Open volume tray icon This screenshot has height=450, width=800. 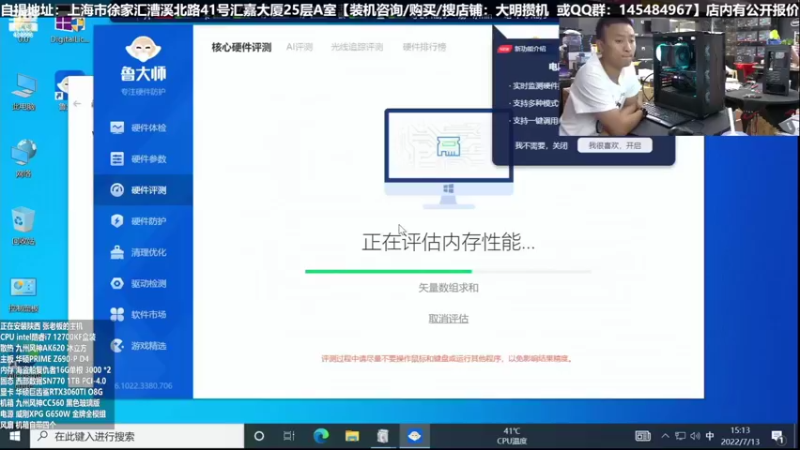pyautogui.click(x=695, y=436)
